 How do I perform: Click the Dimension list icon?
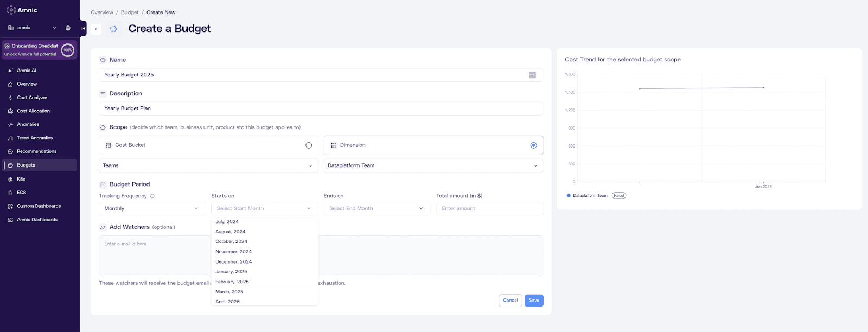tap(334, 145)
